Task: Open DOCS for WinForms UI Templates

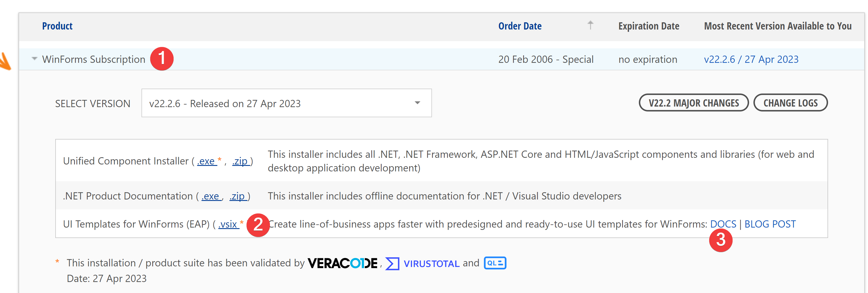Action: click(723, 224)
